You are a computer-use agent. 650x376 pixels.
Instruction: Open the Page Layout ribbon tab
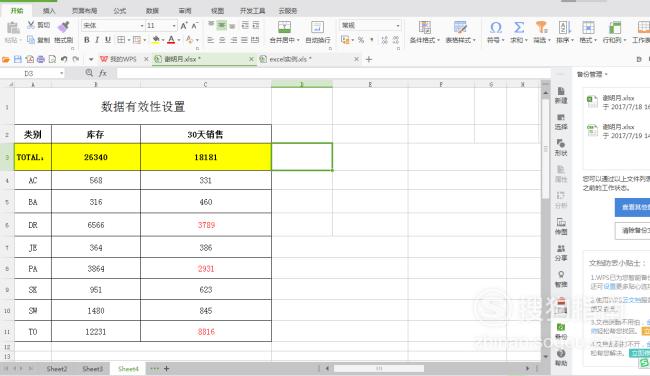85,11
